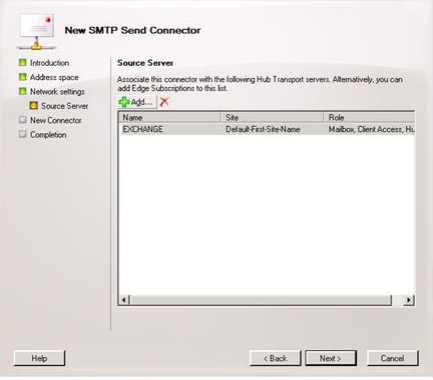Click the yellow Source Server status icon
This screenshot has height=380, width=433.
click(33, 105)
